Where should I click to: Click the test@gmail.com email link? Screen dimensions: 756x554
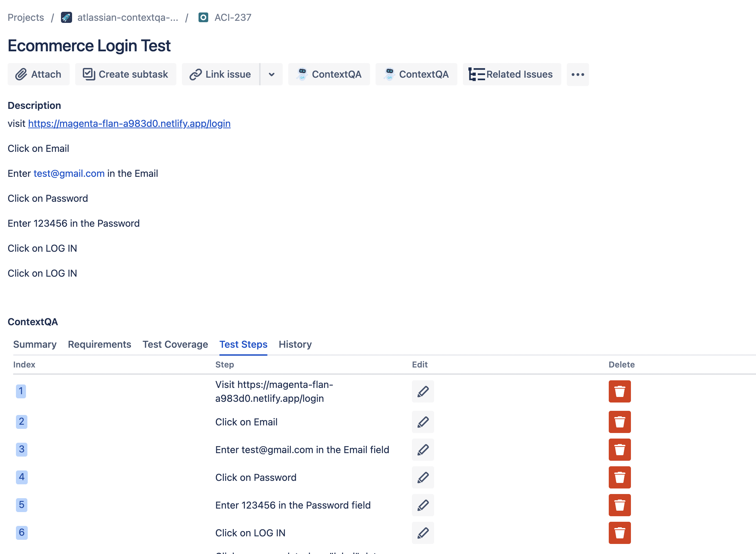[69, 173]
